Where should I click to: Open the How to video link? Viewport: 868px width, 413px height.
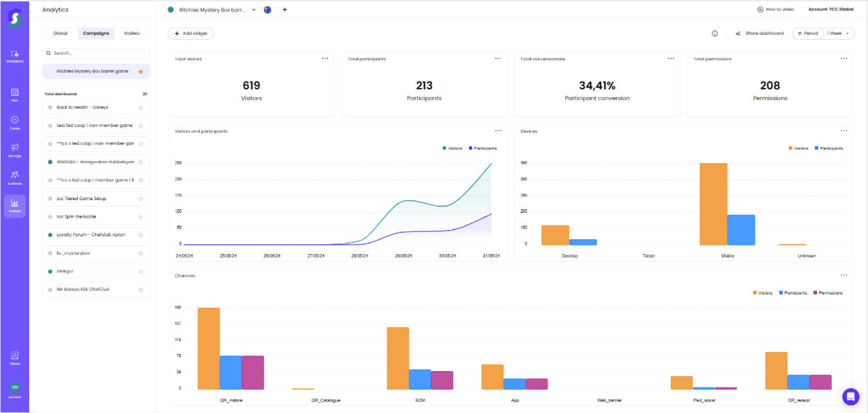pyautogui.click(x=775, y=9)
